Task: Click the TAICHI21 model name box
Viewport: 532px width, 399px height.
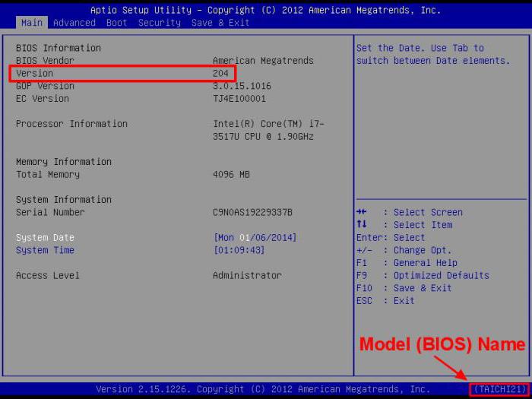Action: point(499,389)
